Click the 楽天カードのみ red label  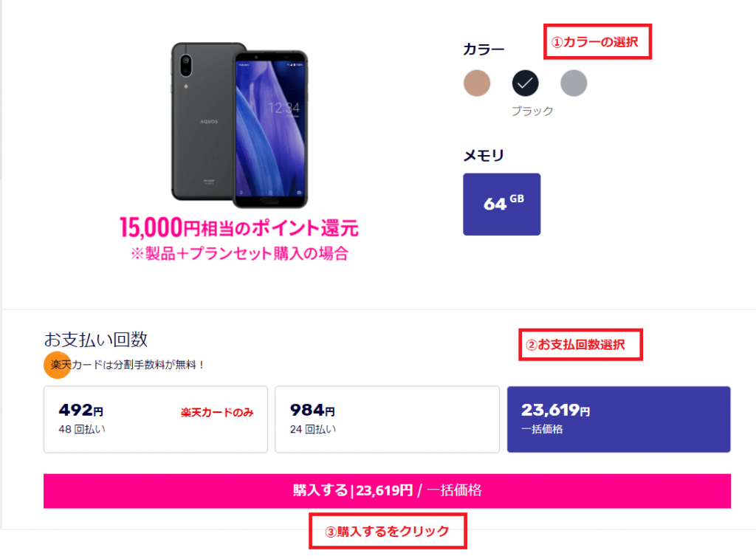coord(217,412)
